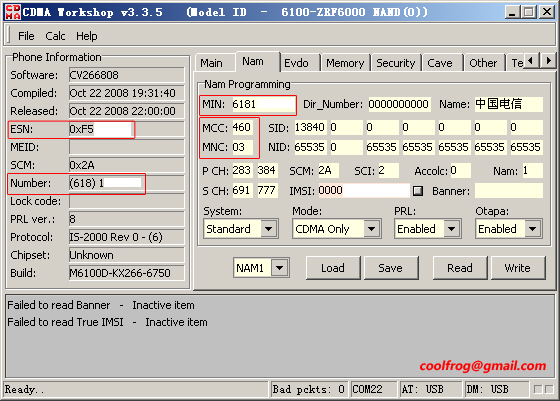Click the Number field showing (618)
This screenshot has width=560, height=401.
click(127, 183)
